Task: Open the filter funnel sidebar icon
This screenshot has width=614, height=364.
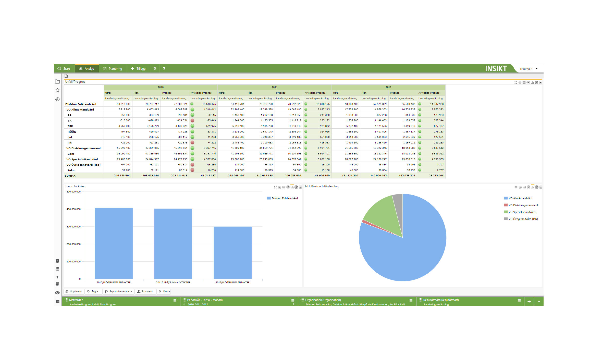Action: point(57,277)
